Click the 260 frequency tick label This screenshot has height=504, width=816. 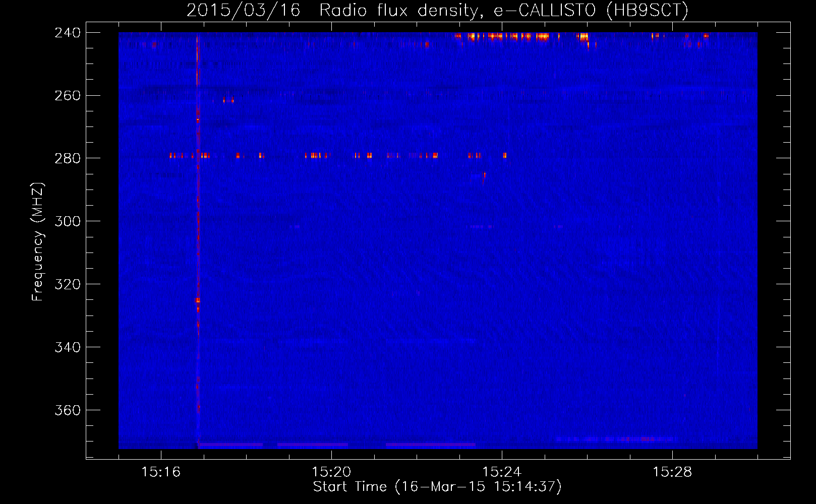coord(68,96)
